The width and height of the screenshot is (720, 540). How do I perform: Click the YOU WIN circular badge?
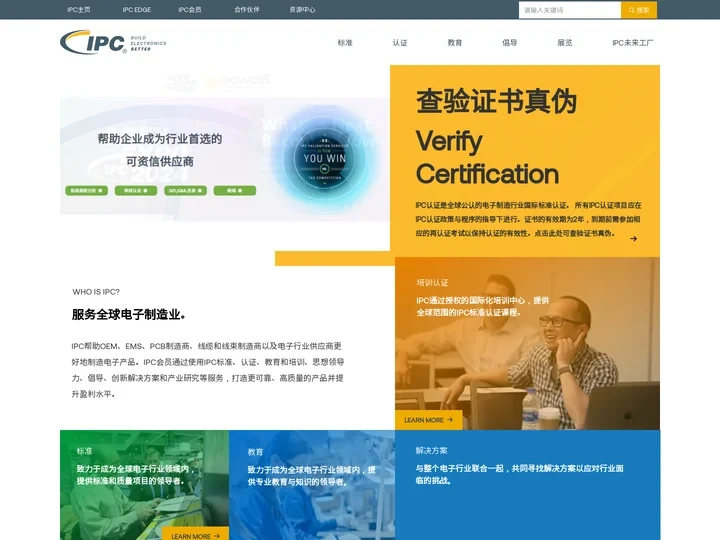(325, 158)
